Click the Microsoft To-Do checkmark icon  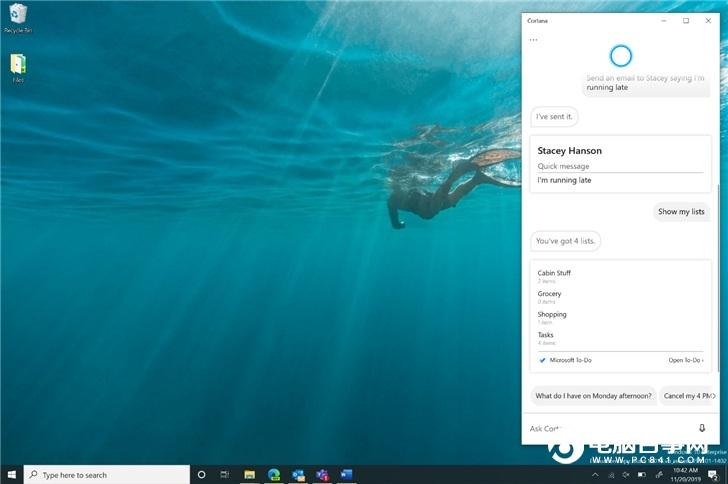coord(542,360)
